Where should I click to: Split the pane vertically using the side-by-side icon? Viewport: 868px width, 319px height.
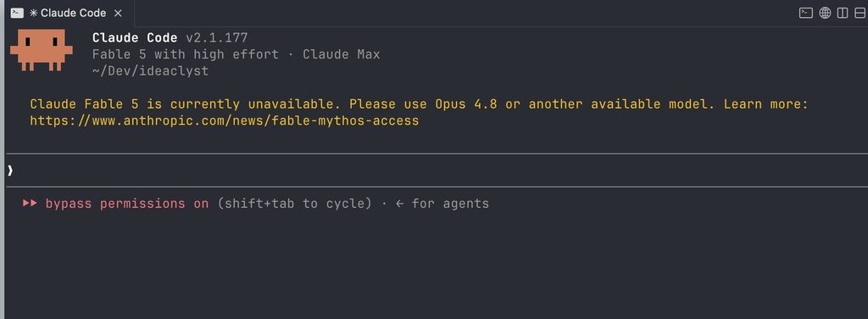tap(843, 13)
